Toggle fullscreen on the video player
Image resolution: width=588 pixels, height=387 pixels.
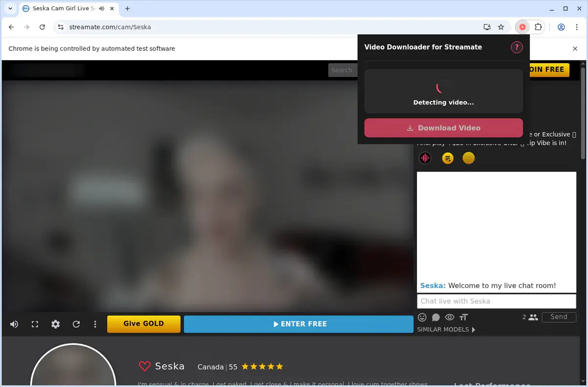[35, 324]
